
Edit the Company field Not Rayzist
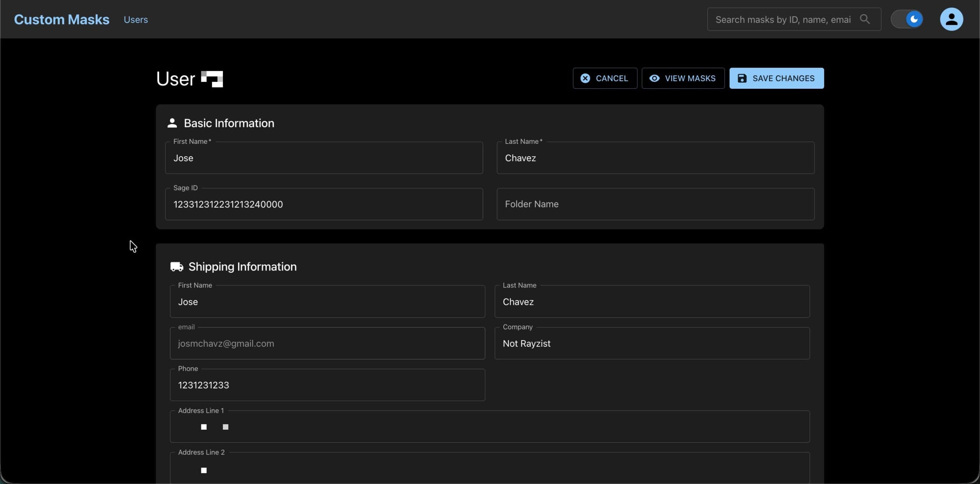(652, 344)
